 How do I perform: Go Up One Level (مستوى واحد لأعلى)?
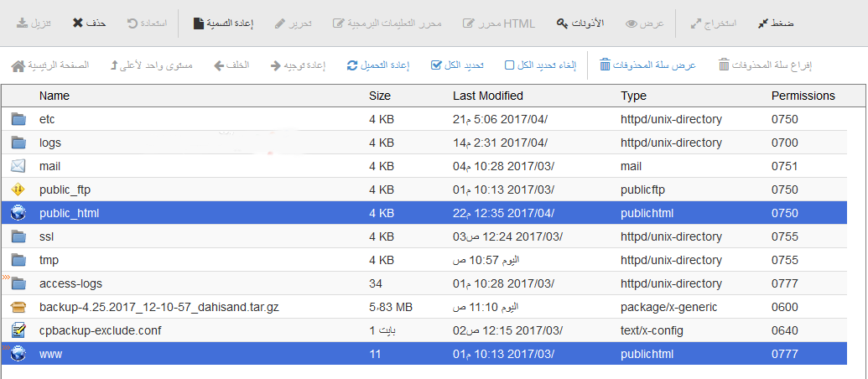pos(152,65)
